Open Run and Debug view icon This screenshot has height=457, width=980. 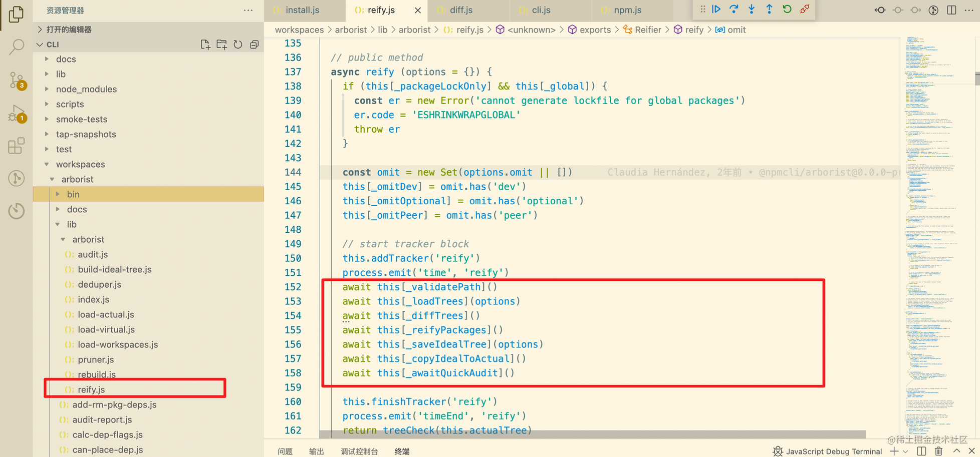coord(17,114)
